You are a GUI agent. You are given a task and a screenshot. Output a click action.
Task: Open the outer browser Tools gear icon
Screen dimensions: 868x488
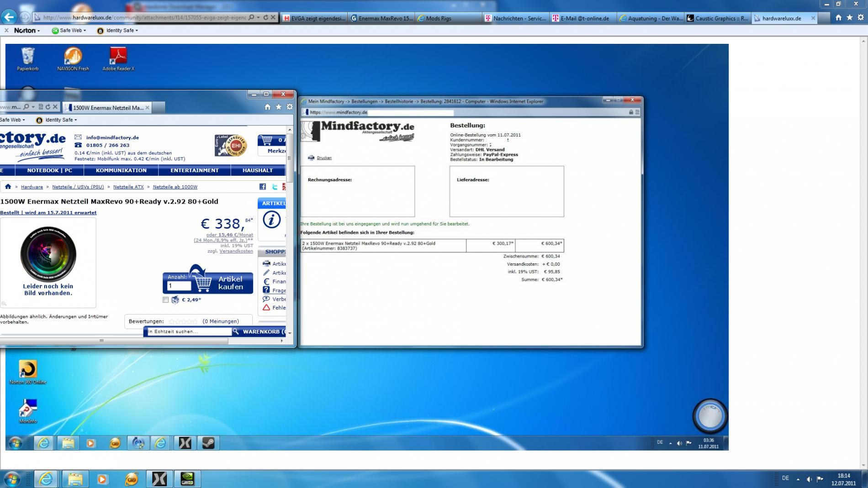[x=861, y=18]
